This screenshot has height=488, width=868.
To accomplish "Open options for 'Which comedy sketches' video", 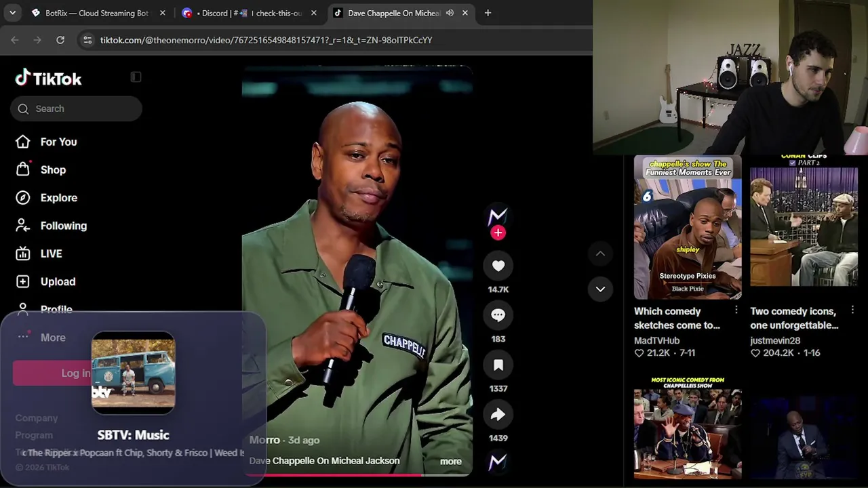I will click(736, 310).
